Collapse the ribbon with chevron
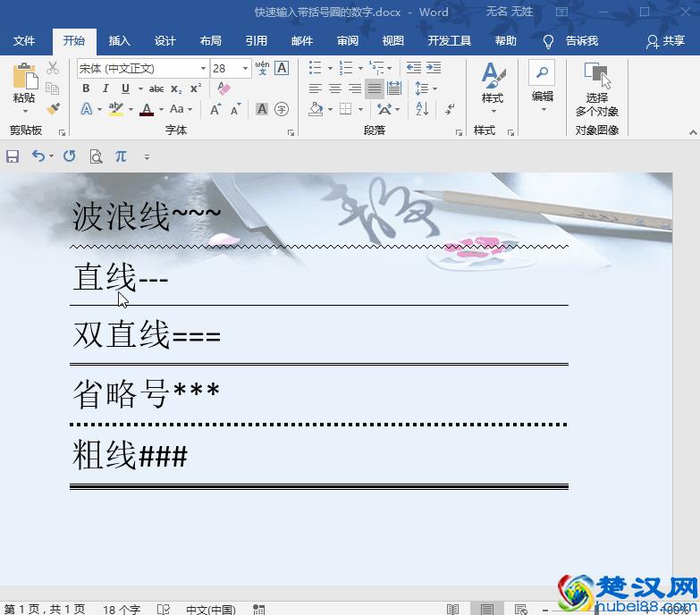700x615 pixels. point(693,132)
